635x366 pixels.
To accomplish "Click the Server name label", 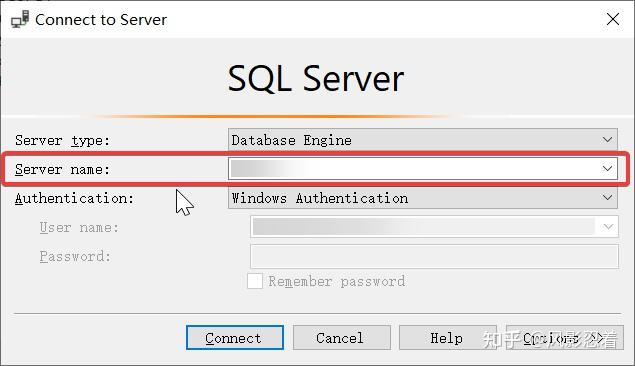I will point(62,169).
